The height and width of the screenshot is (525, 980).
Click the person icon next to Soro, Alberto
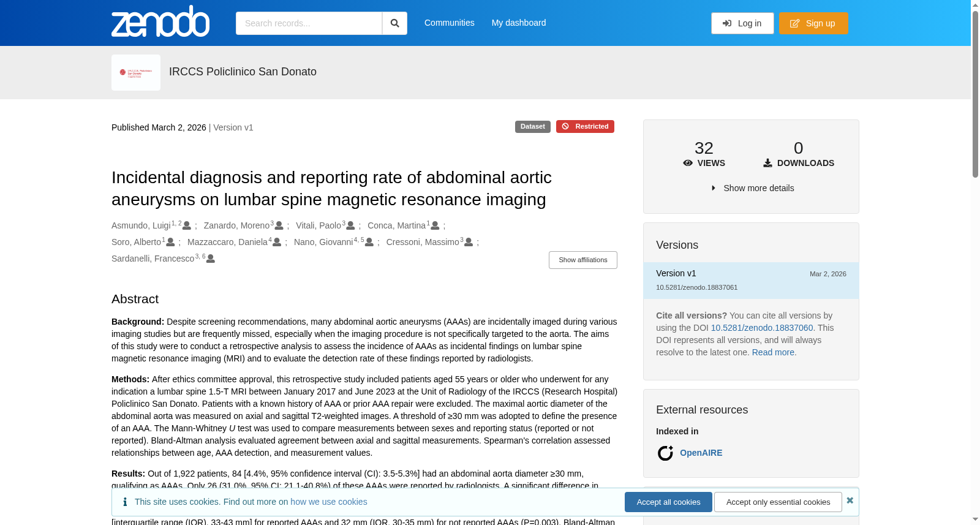click(x=170, y=243)
